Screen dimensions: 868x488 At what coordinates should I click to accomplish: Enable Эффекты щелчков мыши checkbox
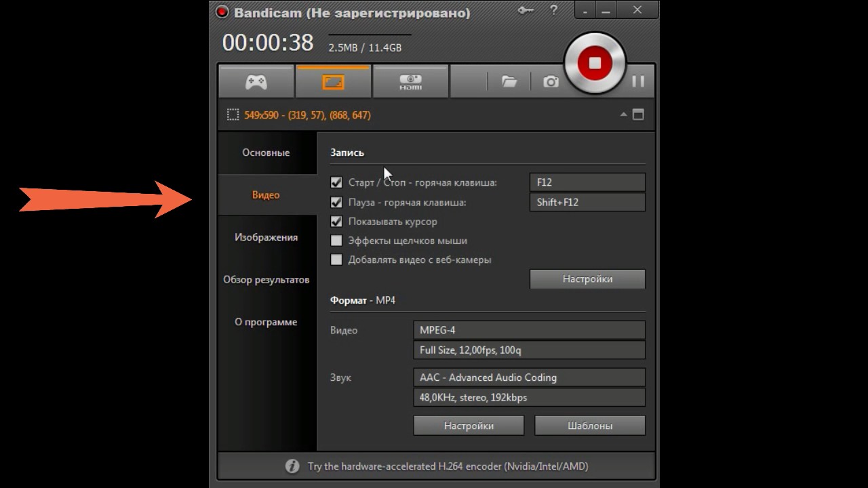click(336, 241)
